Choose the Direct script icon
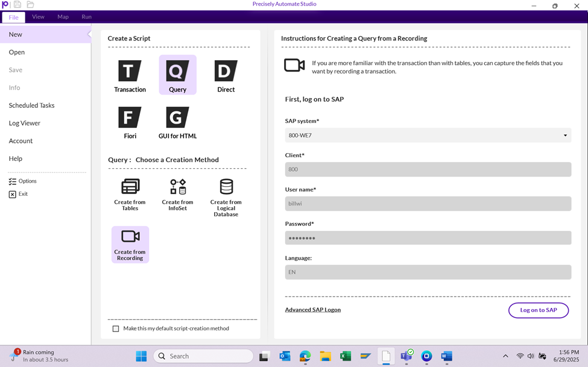Image resolution: width=588 pixels, height=367 pixels. (226, 72)
